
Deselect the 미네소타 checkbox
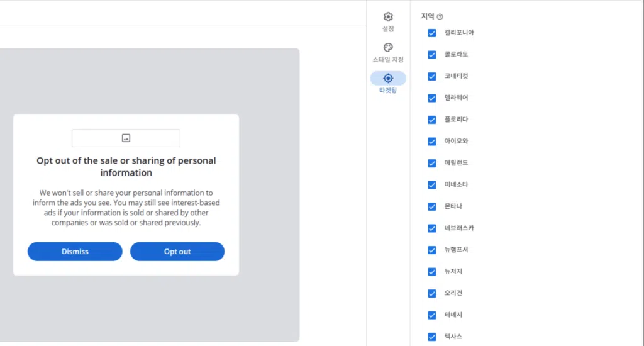[x=432, y=185]
